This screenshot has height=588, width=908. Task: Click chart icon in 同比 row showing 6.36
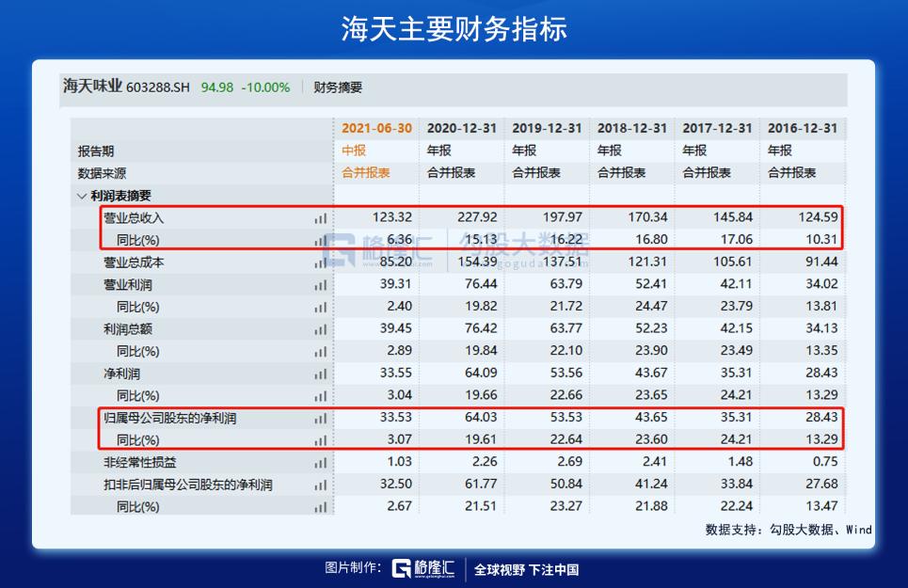(320, 240)
